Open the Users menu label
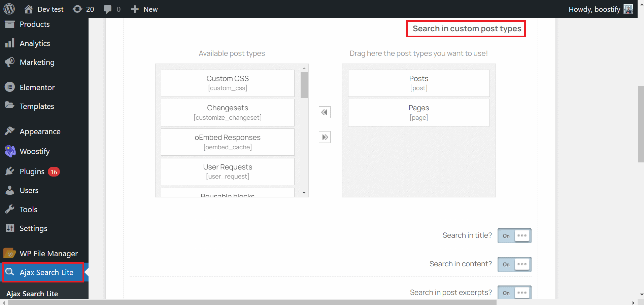 tap(29, 190)
